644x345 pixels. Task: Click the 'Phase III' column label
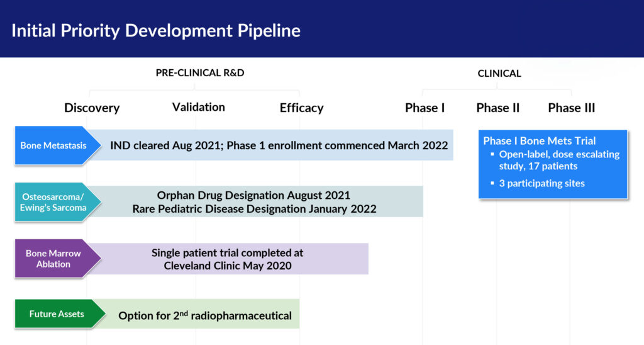(571, 108)
